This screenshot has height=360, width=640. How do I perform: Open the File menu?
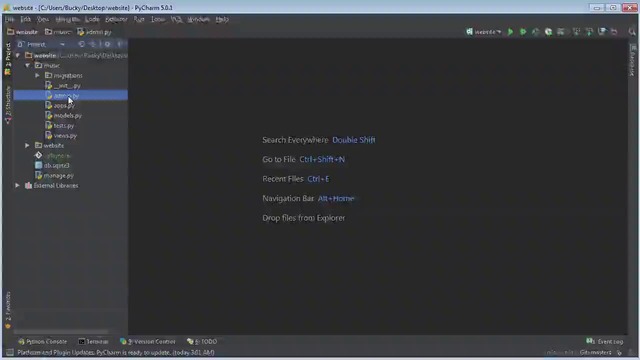[9, 19]
